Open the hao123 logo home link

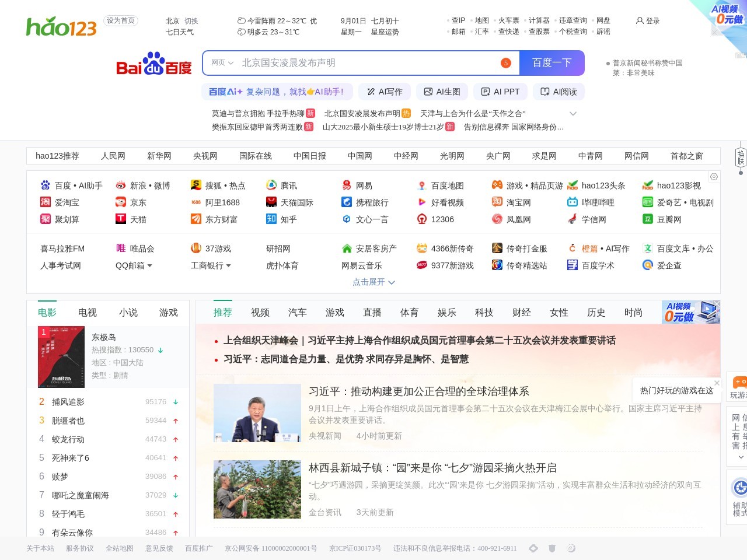(61, 26)
